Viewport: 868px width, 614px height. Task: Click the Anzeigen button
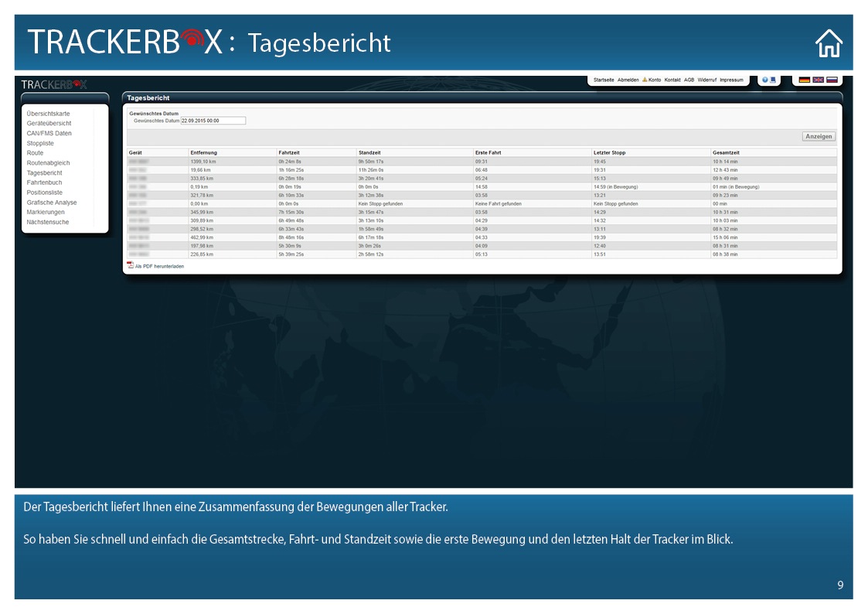(819, 136)
